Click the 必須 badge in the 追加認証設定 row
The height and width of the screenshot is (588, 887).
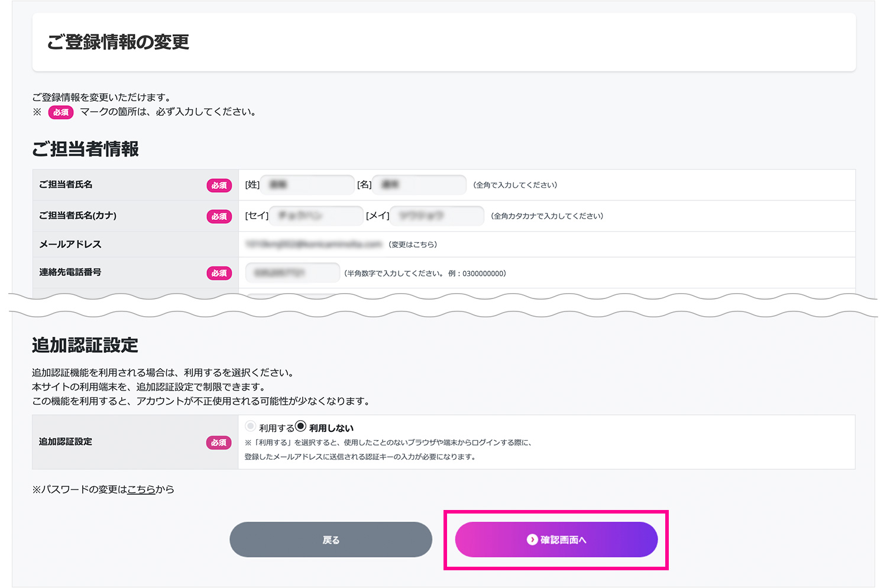point(219,443)
